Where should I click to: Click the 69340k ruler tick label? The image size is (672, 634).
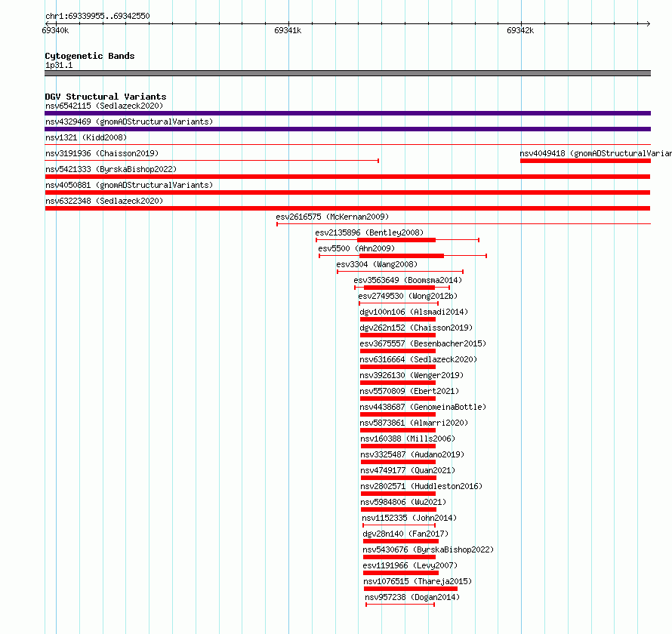pos(55,30)
